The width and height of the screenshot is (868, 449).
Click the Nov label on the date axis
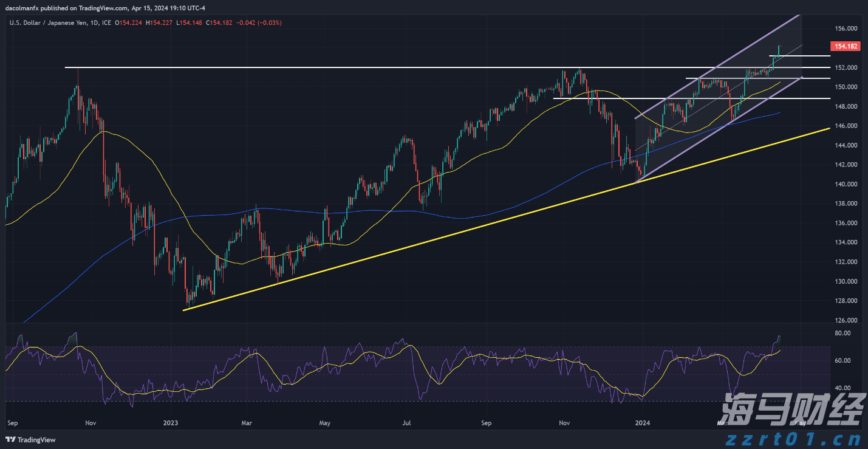(91, 423)
